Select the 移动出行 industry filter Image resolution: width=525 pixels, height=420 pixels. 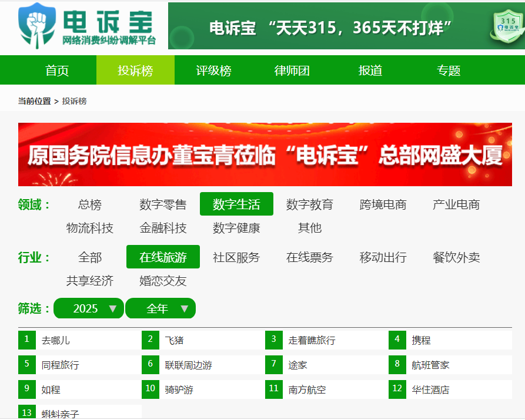click(383, 257)
